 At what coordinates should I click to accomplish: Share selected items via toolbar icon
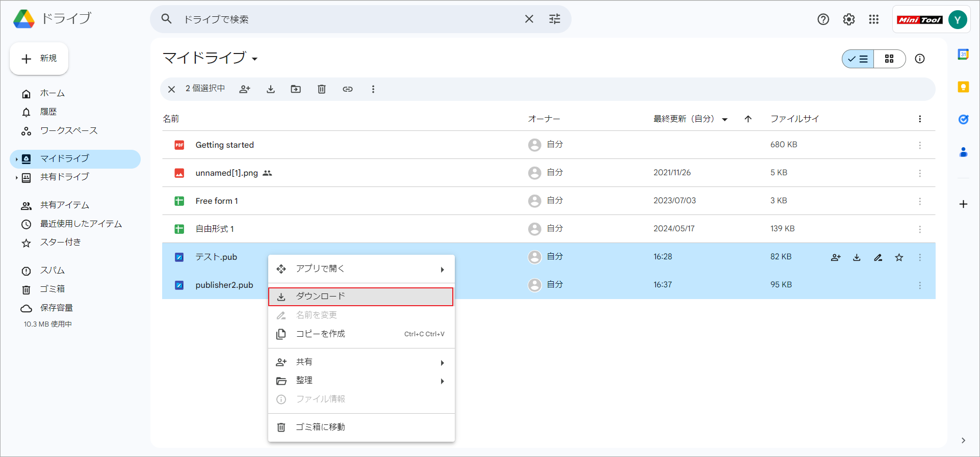245,89
